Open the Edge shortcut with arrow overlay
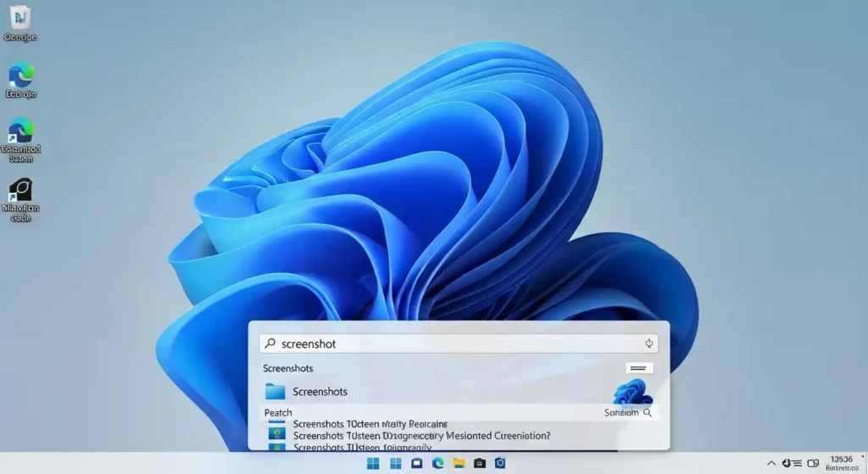 (x=20, y=140)
